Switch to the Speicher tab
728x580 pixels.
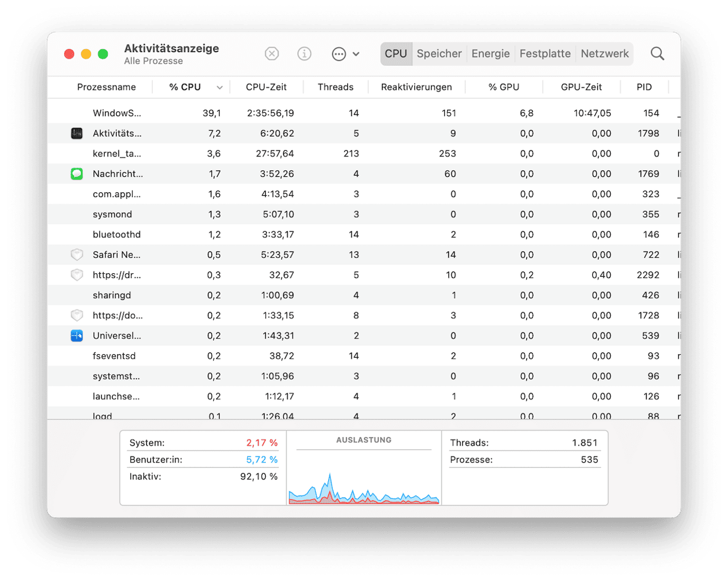click(439, 54)
